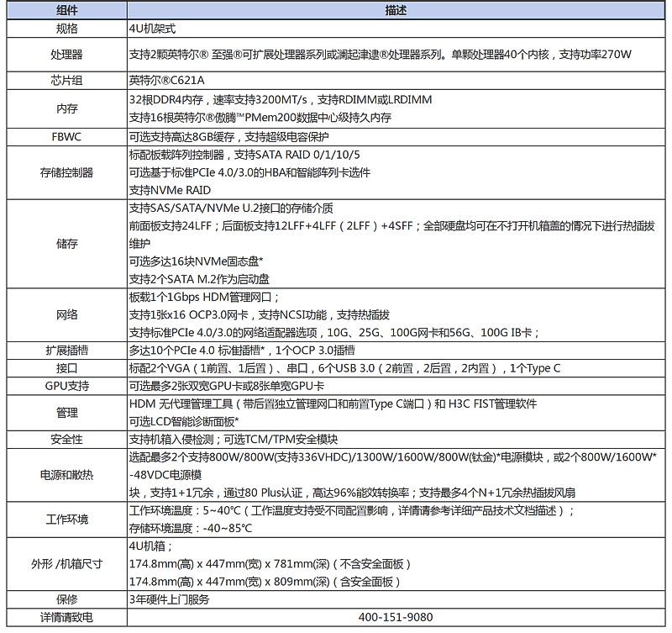This screenshot has height=633, width=672.
Task: Select the 100G IB卡 network adapter line
Action: point(334,332)
